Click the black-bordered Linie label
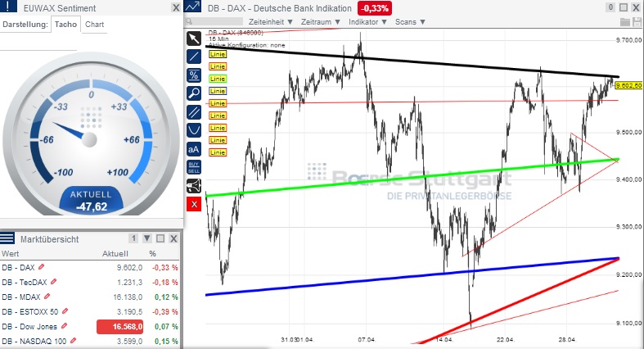644x349 pixels. 218,54
